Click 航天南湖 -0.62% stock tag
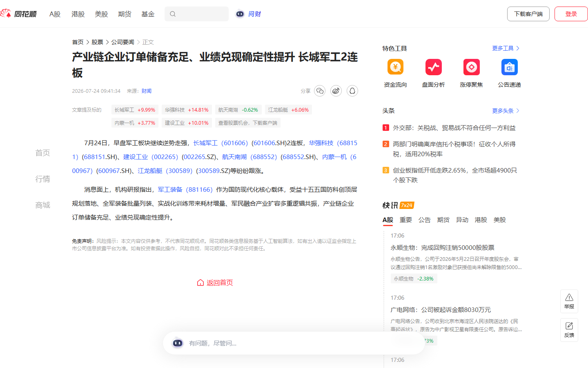Image resolution: width=588 pixels, height=368 pixels. point(238,110)
